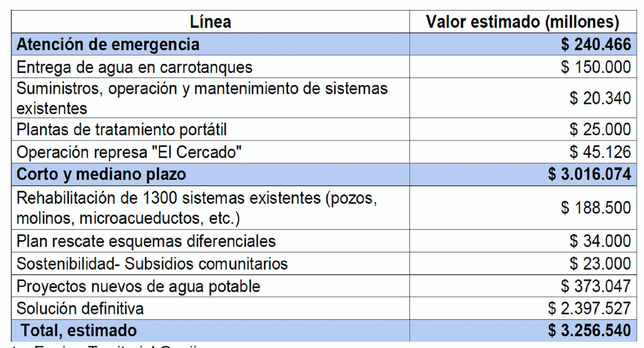Select the $ 150.000 value cell
644x348 pixels.
tap(523, 67)
